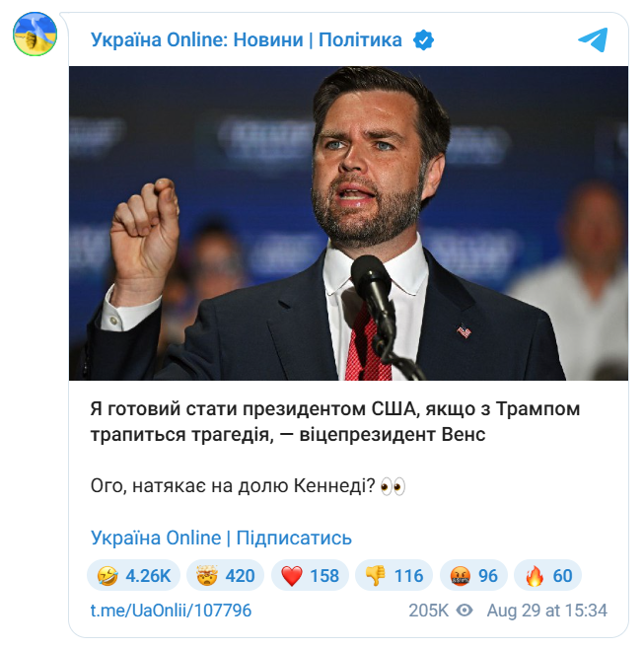
Task: Click the blue verified badge
Action: coord(424,39)
